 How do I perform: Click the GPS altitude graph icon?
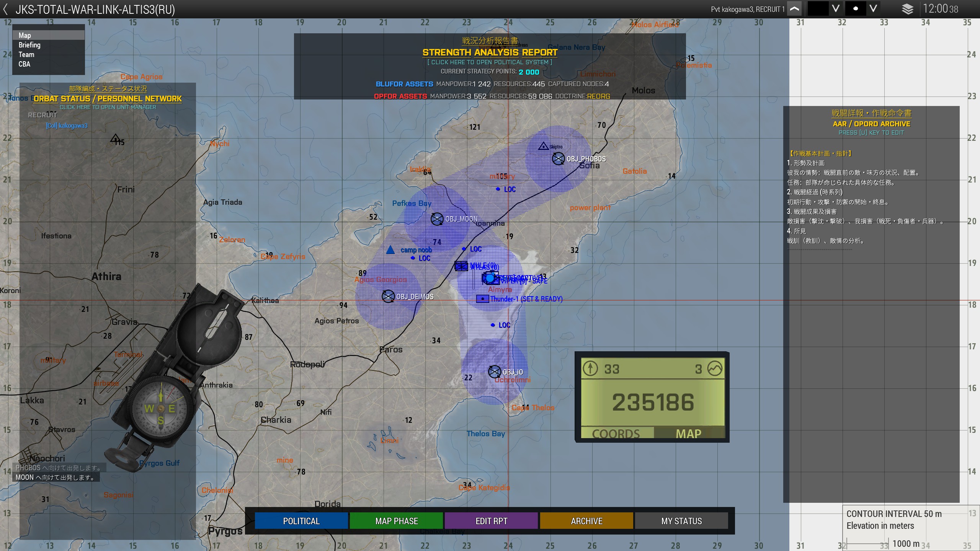tap(715, 368)
